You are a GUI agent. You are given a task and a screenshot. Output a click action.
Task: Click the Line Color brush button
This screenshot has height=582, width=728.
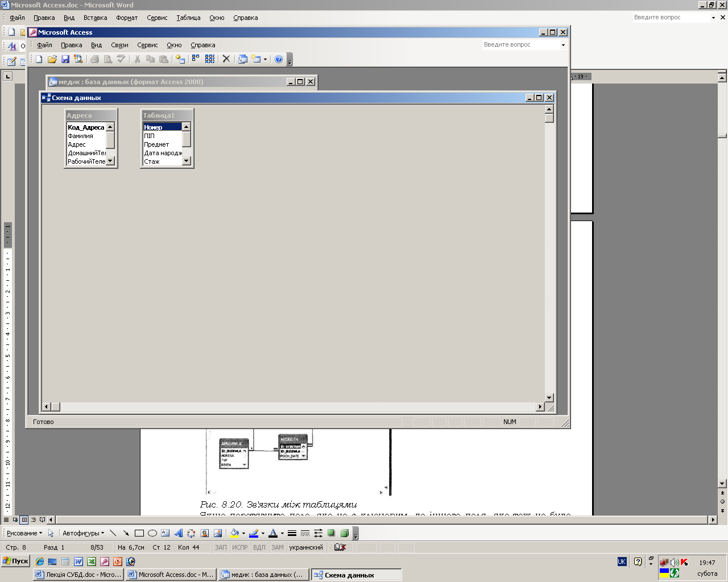pyautogui.click(x=254, y=533)
